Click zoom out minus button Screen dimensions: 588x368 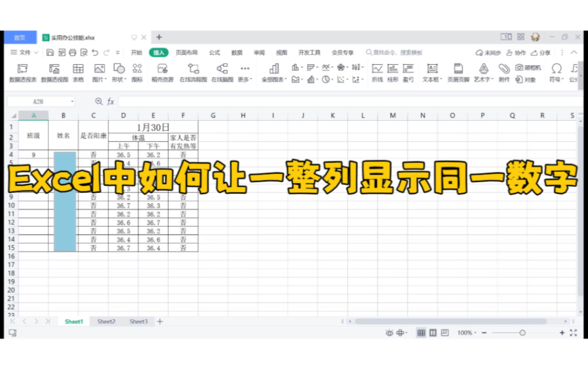(484, 333)
